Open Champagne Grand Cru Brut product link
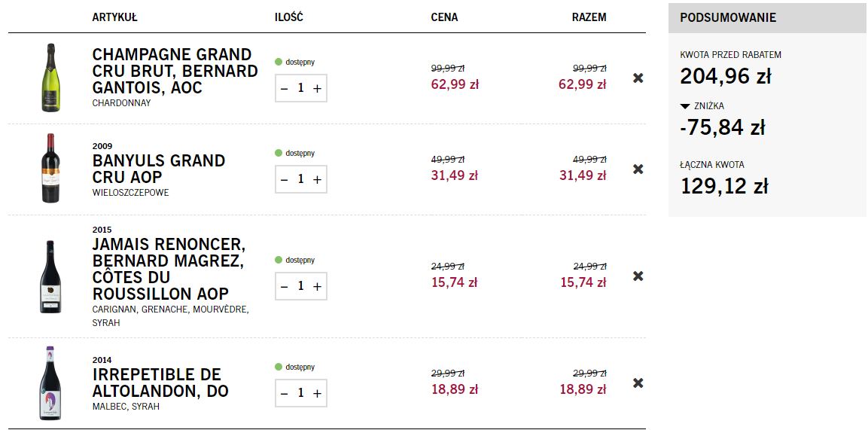This screenshot has width=868, height=430. coord(175,71)
